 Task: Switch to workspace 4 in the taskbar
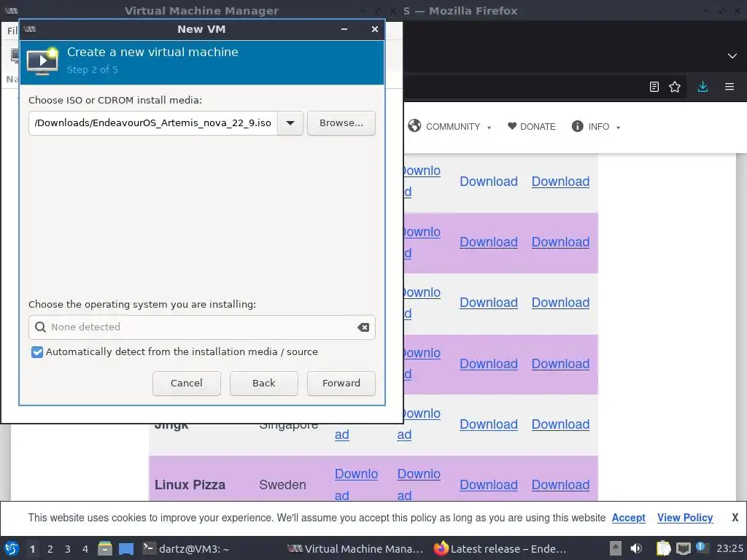click(x=85, y=549)
